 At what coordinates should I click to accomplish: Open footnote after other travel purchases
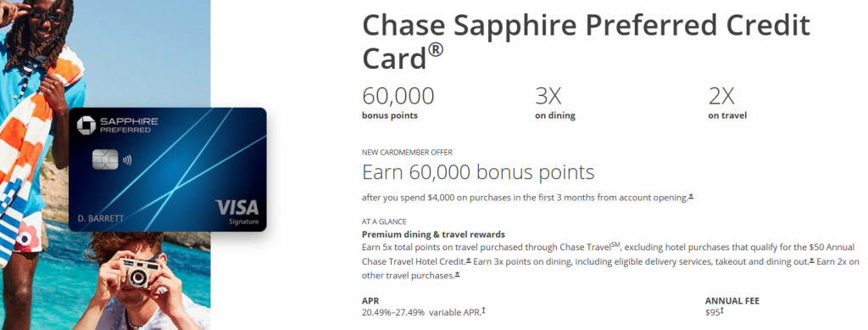[457, 274]
